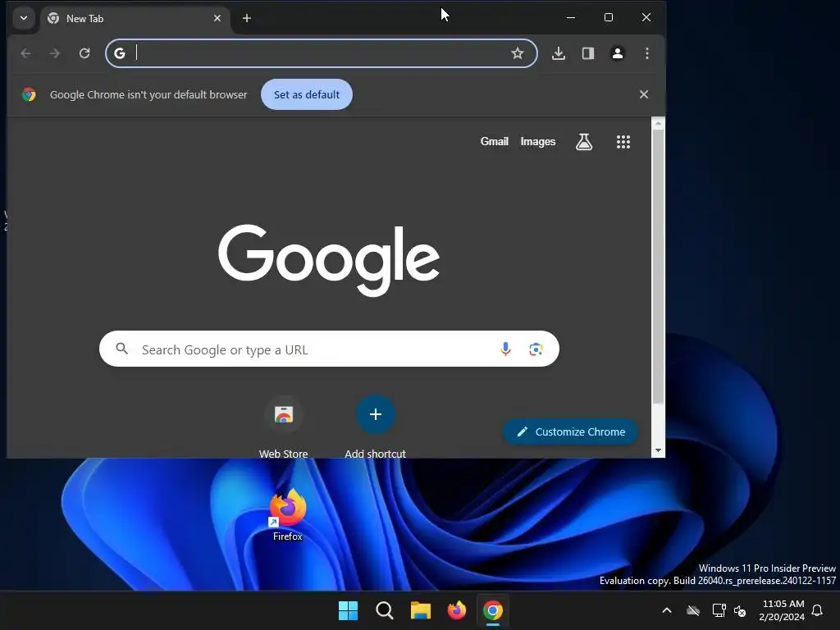Open the Chrome three-dot menu
840x630 pixels.
(x=646, y=53)
